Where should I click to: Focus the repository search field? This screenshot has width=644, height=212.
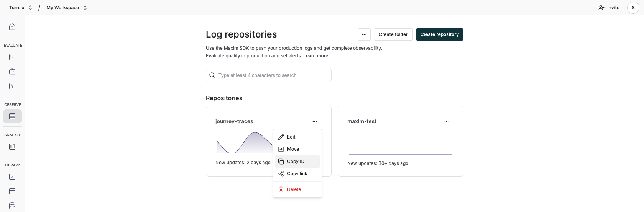pos(272,75)
